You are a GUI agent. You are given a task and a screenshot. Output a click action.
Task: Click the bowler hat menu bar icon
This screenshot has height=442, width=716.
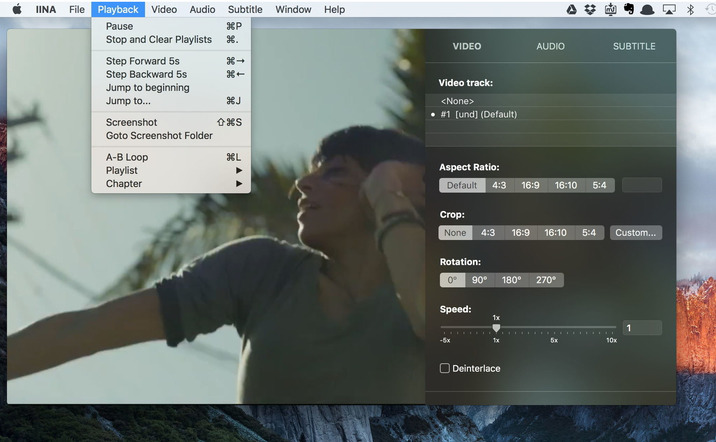(x=647, y=9)
